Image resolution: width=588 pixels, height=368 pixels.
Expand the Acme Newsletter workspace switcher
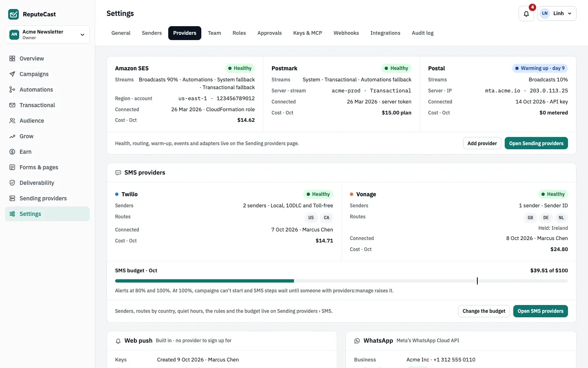(x=47, y=34)
